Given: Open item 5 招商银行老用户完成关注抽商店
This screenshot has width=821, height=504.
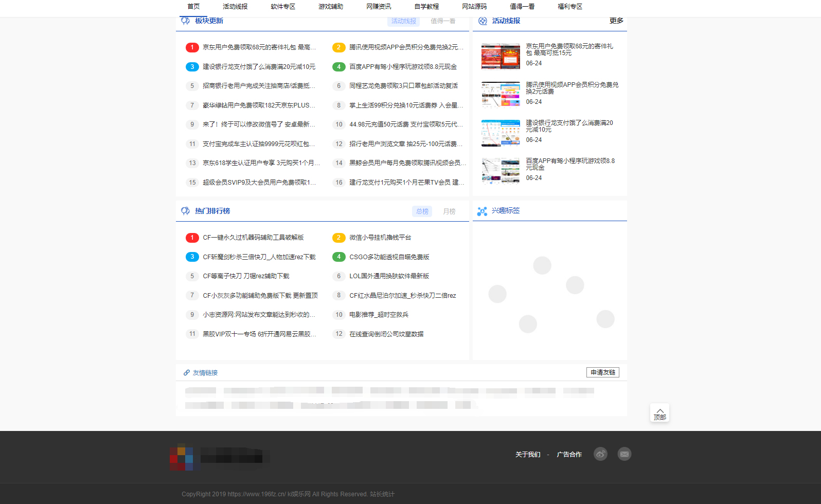Looking at the screenshot, I should coord(259,86).
